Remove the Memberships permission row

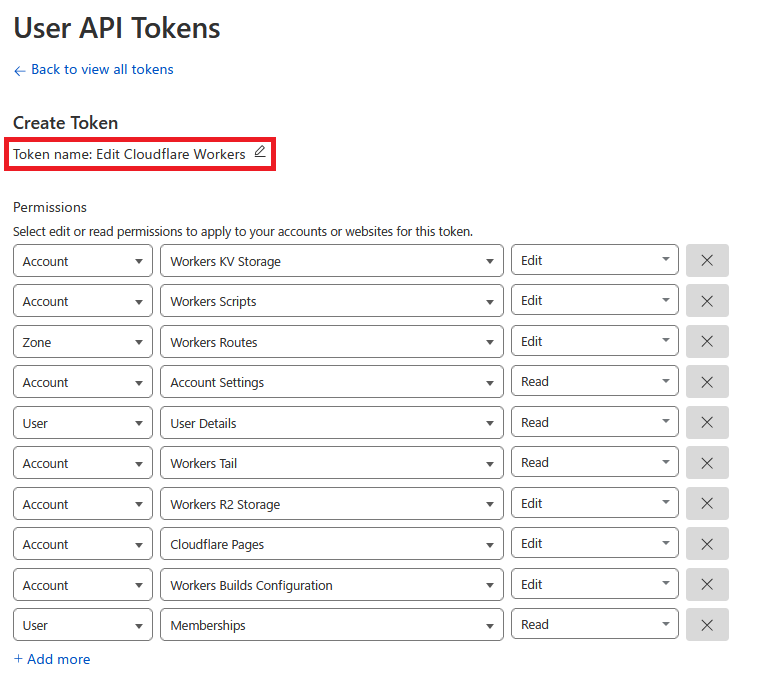[x=707, y=625]
